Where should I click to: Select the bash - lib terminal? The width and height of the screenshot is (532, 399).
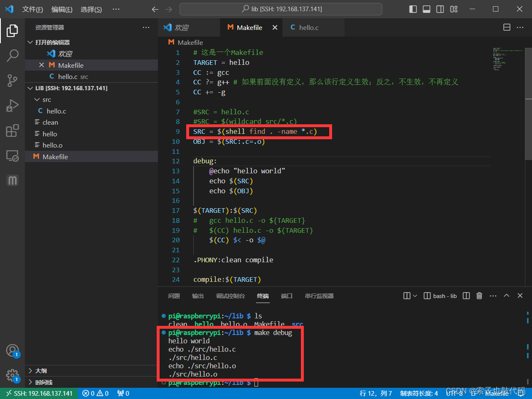click(440, 296)
